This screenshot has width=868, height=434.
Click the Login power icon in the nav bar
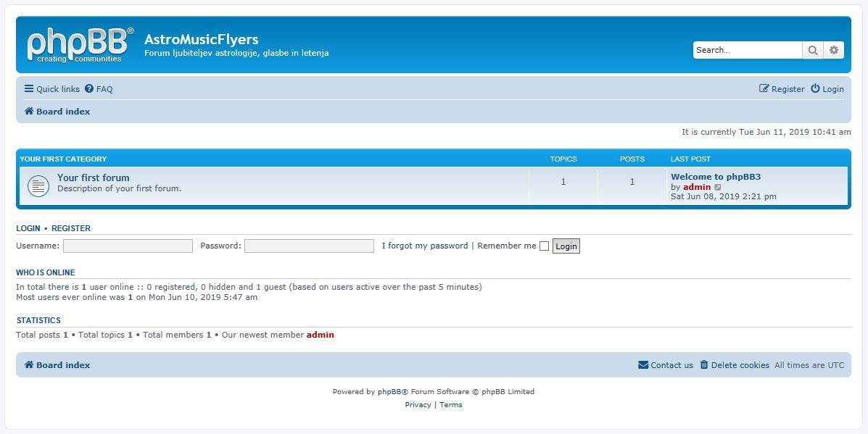coord(815,88)
